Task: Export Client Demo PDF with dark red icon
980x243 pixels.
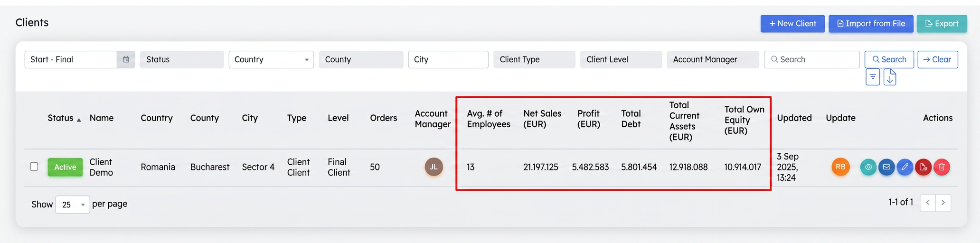Action: click(x=923, y=167)
